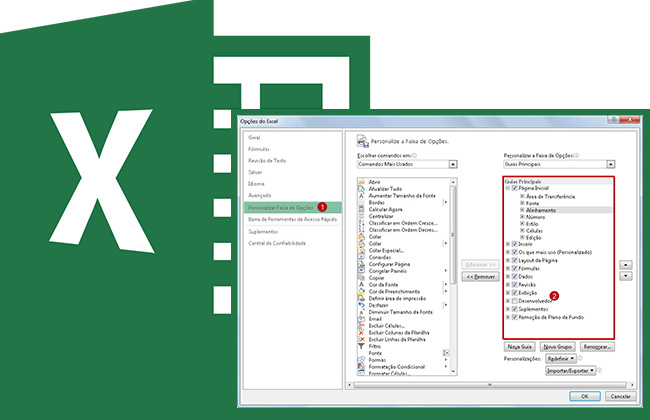The height and width of the screenshot is (420, 650).
Task: Pick the Aumentar Tamanho da Fonte icon
Action: 361,196
